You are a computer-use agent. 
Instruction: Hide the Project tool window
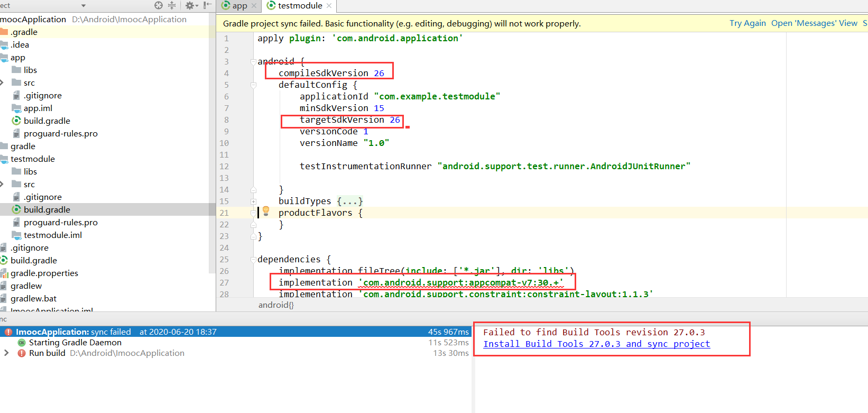pos(208,5)
